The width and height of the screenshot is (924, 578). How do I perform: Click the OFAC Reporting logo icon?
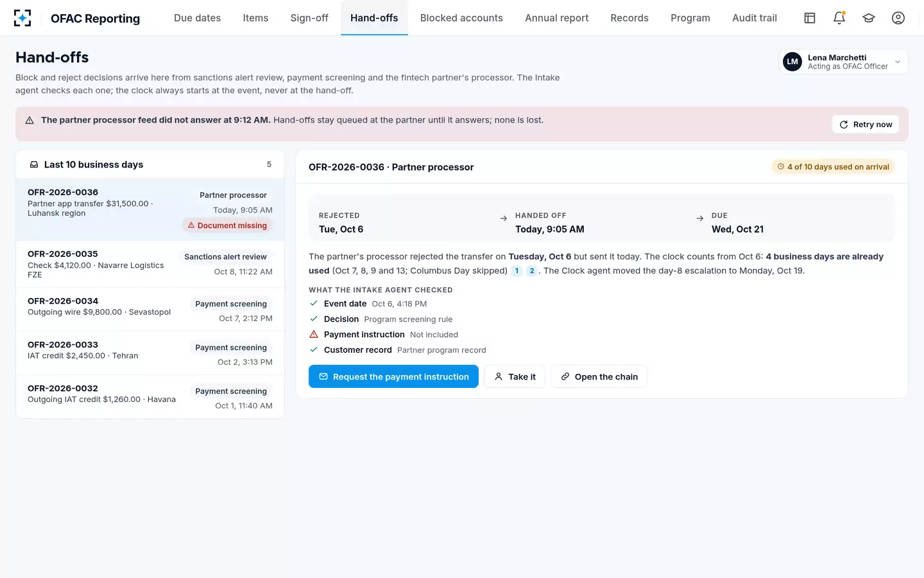point(22,18)
